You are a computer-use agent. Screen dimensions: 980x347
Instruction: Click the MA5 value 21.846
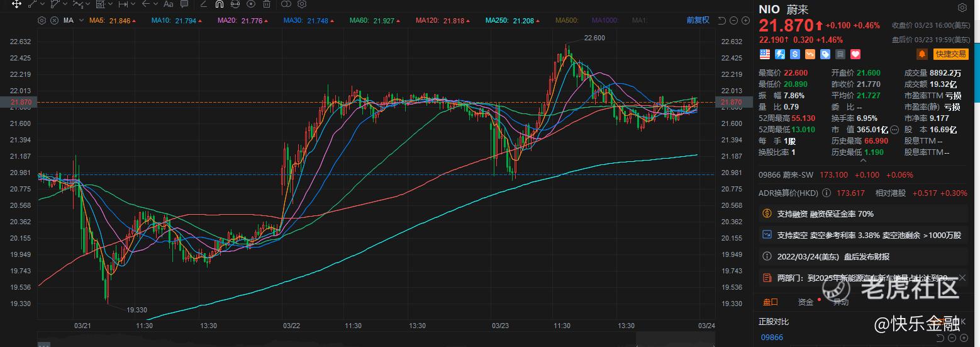pos(120,20)
